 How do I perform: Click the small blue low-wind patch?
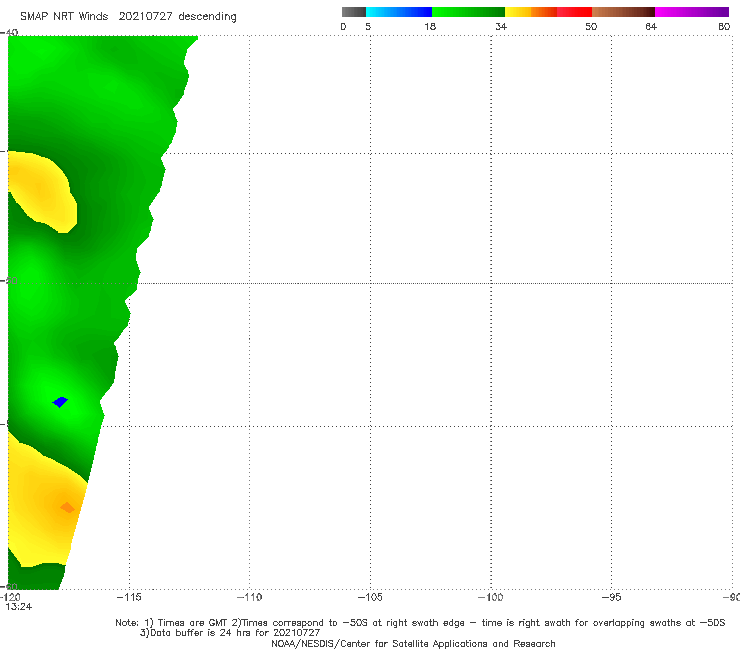tap(60, 402)
